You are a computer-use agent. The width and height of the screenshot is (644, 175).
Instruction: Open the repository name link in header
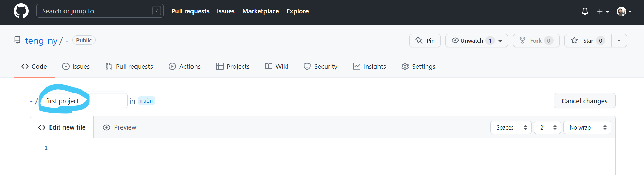click(67, 41)
